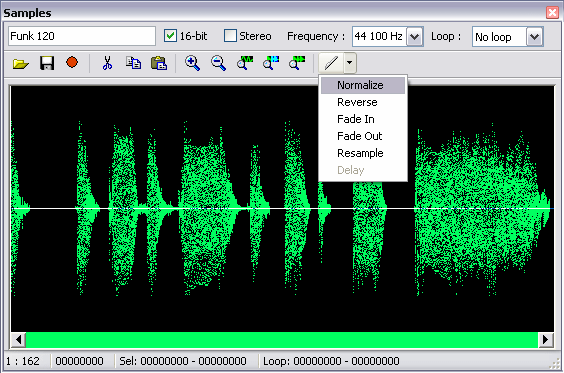This screenshot has height=373, width=564.
Task: Save the sample with floppy disk icon
Action: pyautogui.click(x=47, y=63)
